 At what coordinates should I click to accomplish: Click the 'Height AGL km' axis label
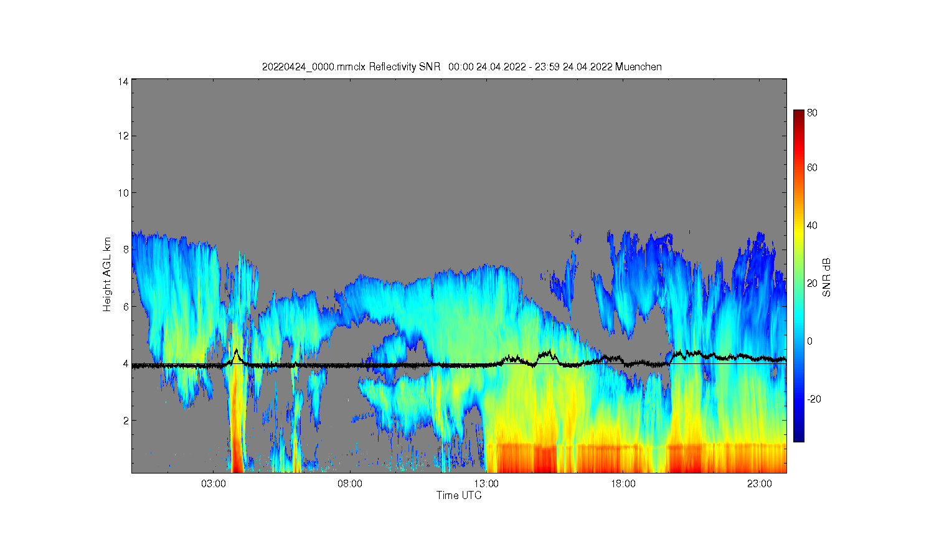(107, 275)
